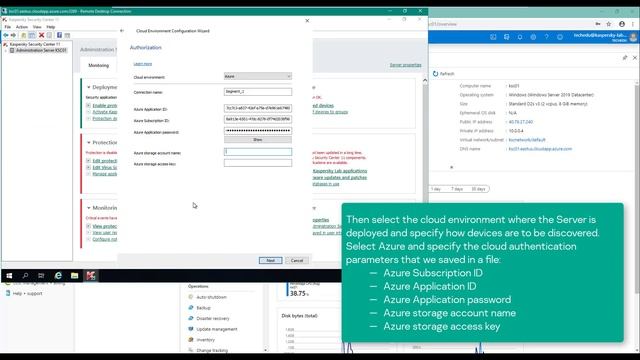Click the Azure Application ID field
Screen dimensions: 640x360
tap(258, 108)
